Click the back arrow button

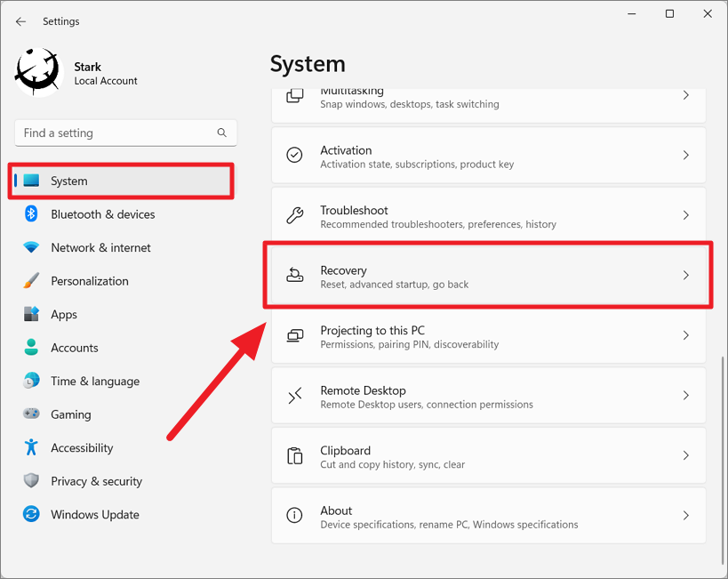point(20,21)
